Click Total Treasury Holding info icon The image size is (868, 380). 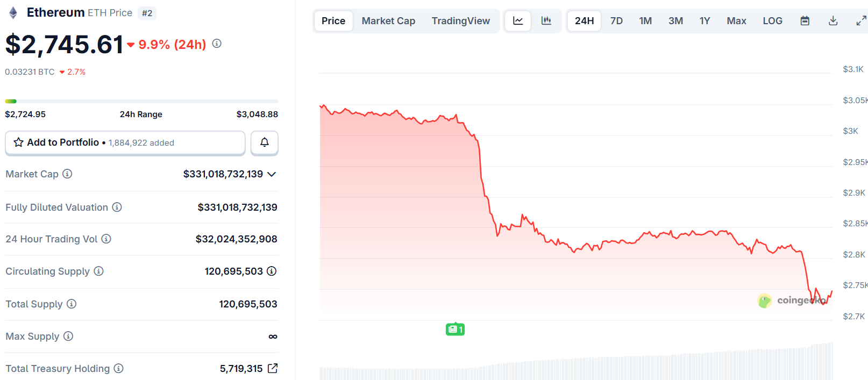[x=119, y=368]
